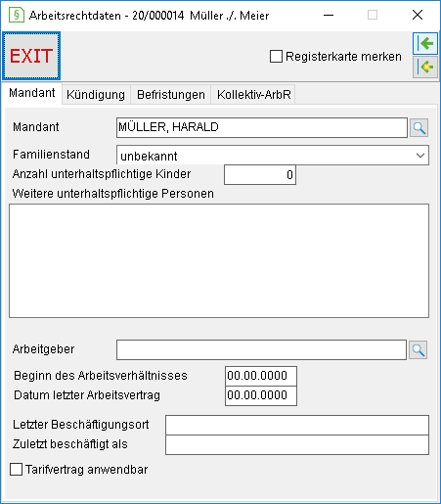
Task: Focus the Anzahl unterhaltspflichtige Kinder field
Action: 260,175
